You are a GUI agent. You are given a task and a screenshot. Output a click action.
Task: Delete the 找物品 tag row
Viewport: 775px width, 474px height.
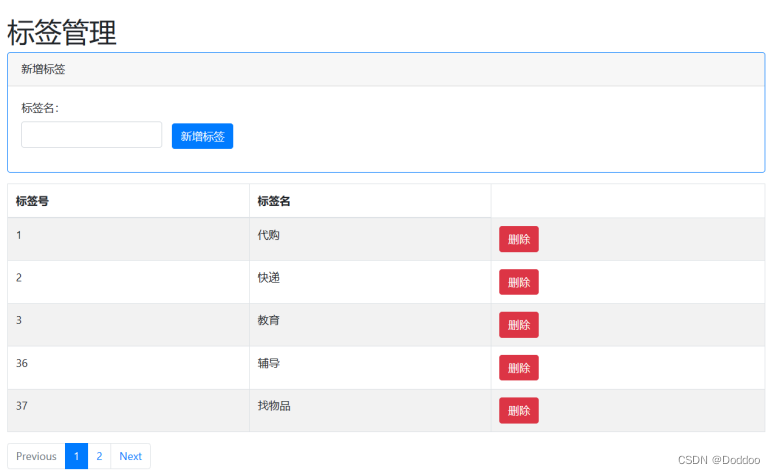518,410
